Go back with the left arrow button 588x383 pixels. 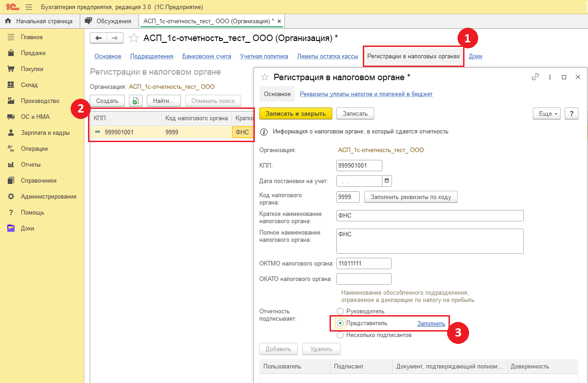click(x=98, y=38)
